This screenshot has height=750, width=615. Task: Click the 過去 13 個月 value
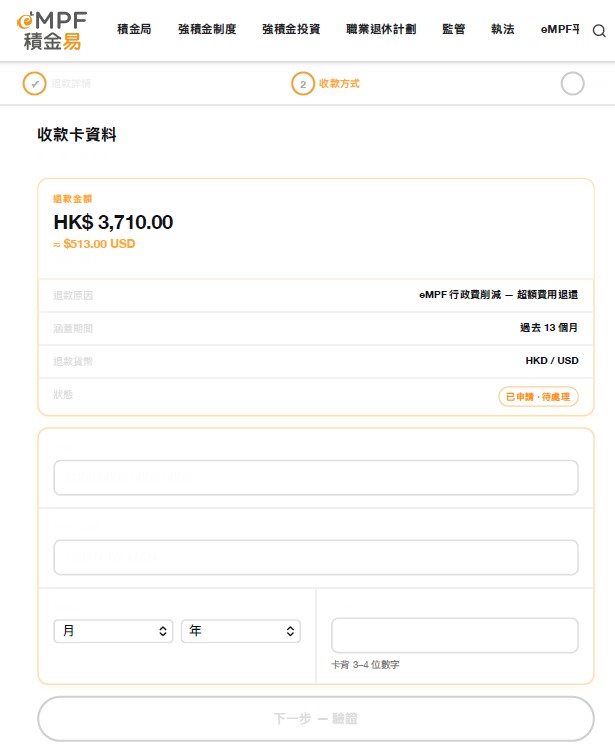click(x=549, y=328)
